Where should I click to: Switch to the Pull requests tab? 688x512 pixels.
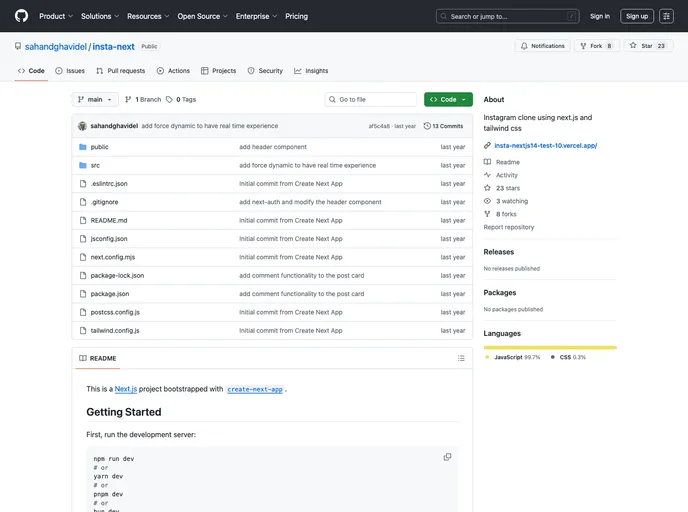(120, 71)
